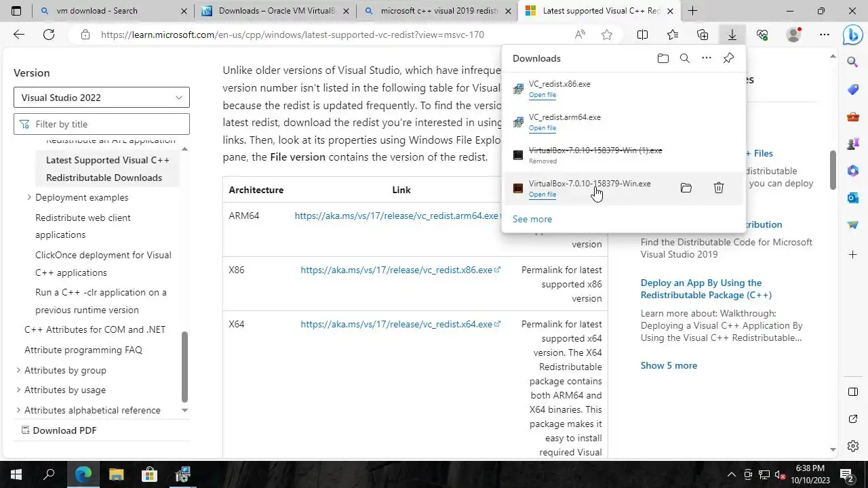Click the page vertical scrollbar thumb

(833, 169)
